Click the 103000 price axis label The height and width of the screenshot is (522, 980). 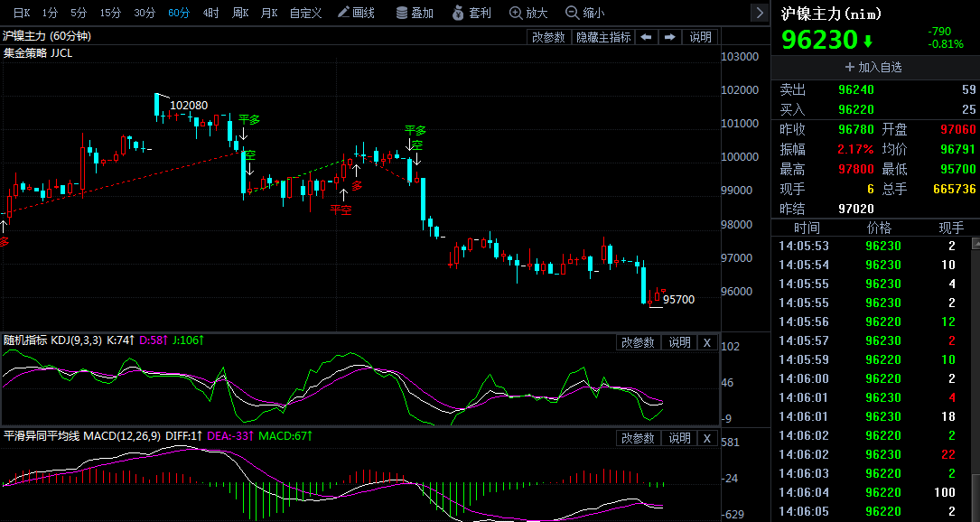click(740, 56)
